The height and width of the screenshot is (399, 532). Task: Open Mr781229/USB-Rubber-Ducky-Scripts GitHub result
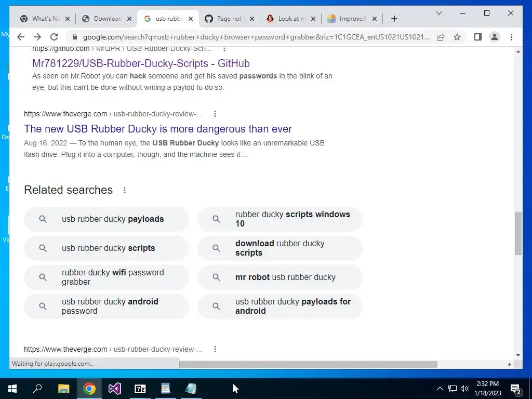click(x=141, y=63)
